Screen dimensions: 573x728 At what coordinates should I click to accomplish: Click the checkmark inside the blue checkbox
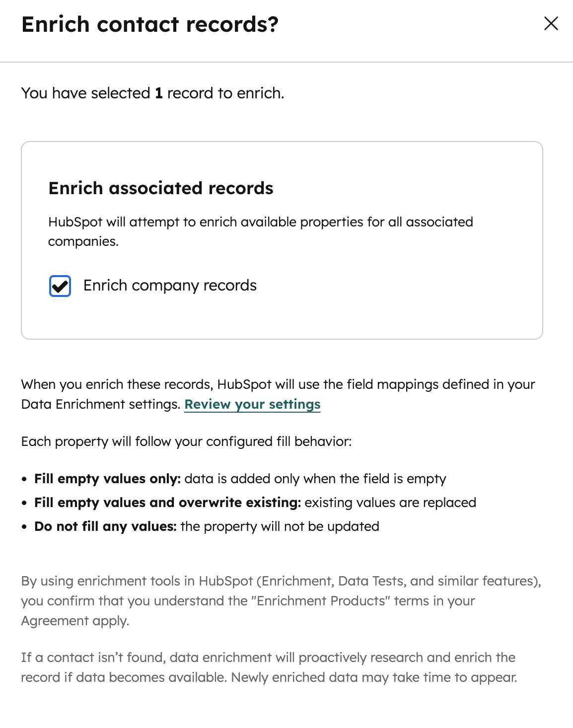[59, 286]
